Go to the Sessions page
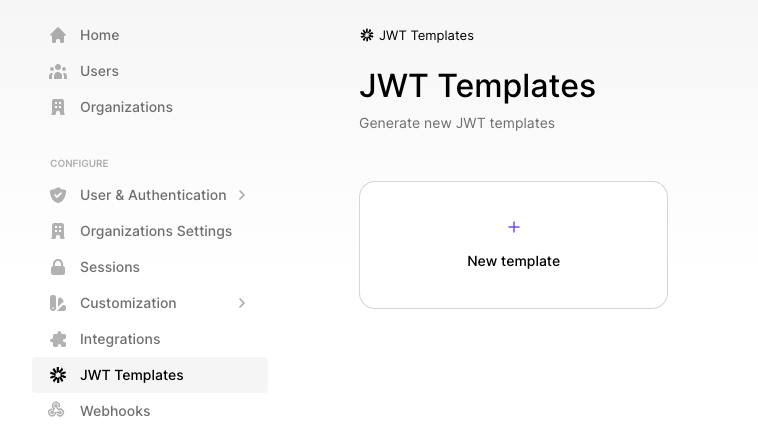 point(110,267)
